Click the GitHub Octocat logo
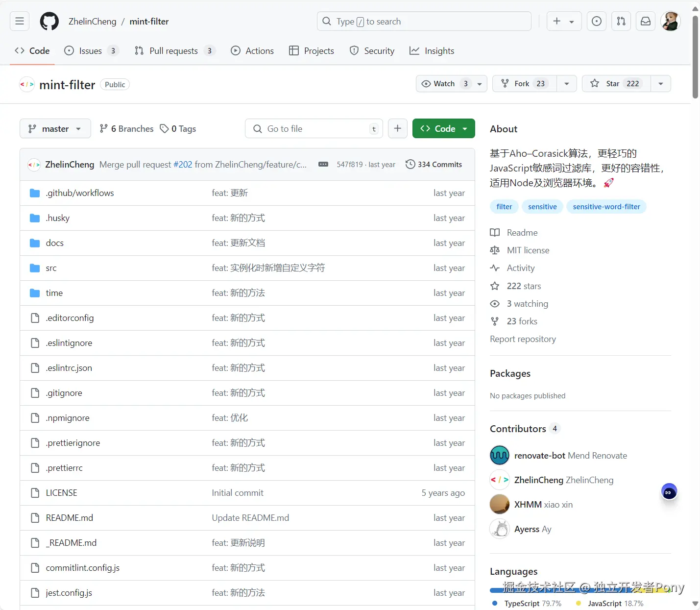 (x=49, y=22)
